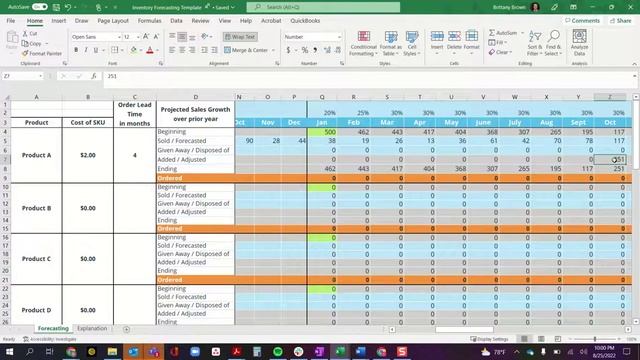
Task: Center text horizontally
Action: pyautogui.click(x=182, y=50)
